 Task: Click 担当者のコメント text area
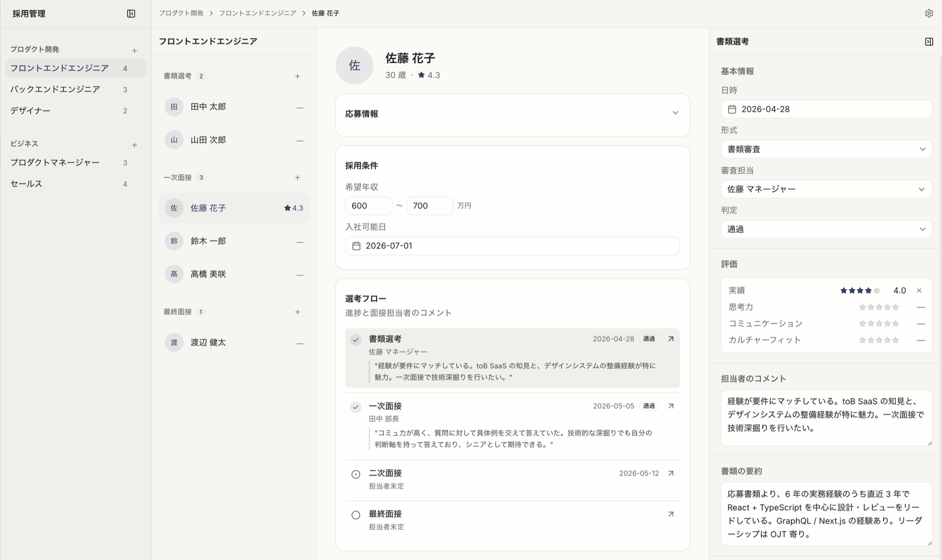tap(826, 418)
